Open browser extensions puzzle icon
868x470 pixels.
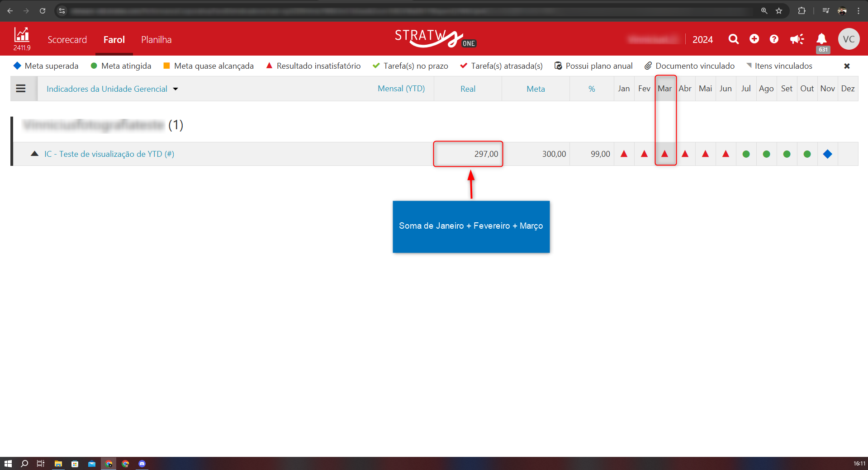click(x=802, y=11)
